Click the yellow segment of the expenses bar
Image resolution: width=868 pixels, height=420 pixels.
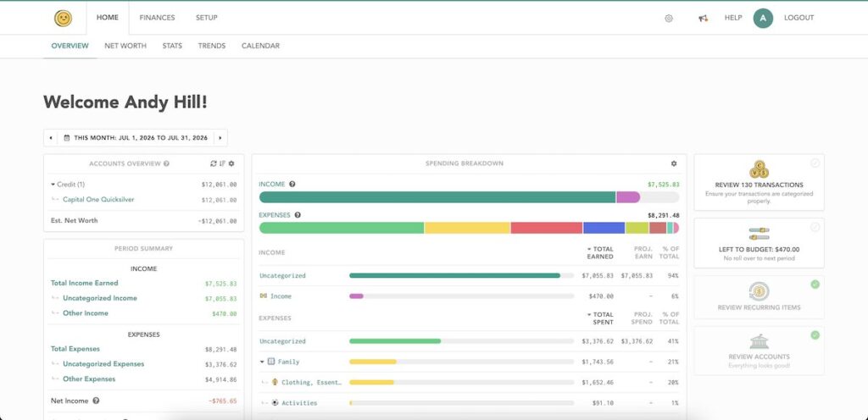click(x=467, y=228)
